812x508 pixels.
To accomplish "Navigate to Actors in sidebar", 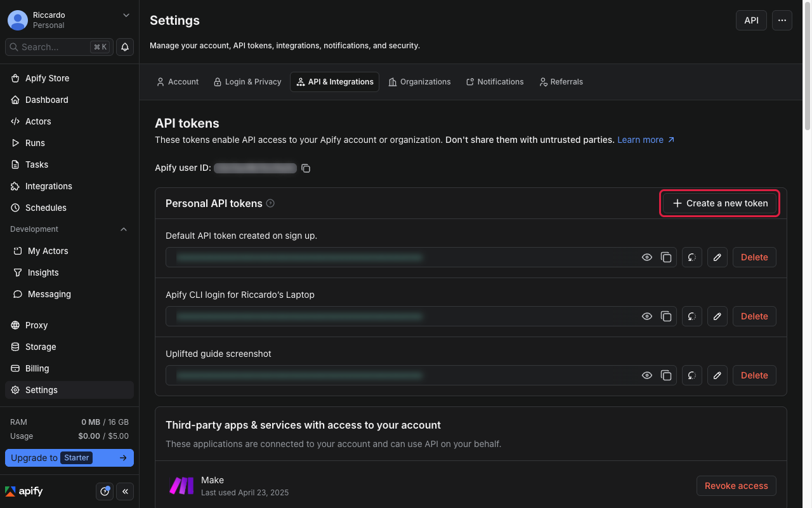I will 69,121.
